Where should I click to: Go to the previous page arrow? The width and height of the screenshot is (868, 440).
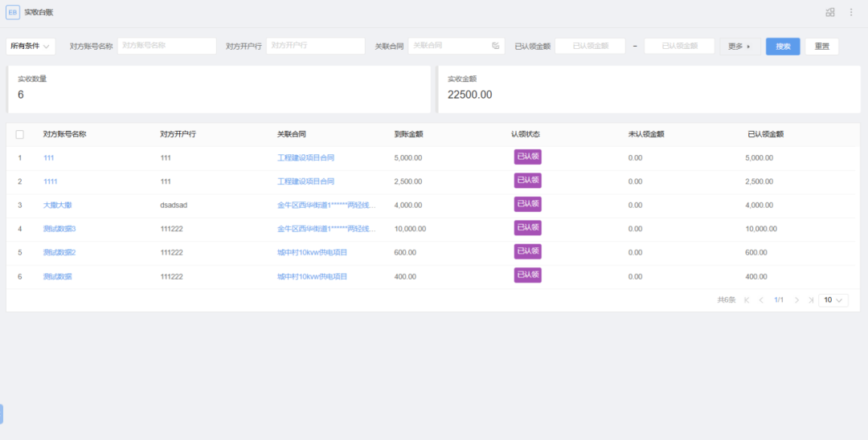coord(761,300)
